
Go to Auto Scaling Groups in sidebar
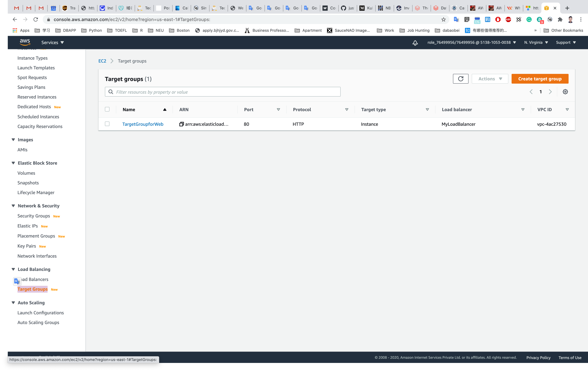38,322
